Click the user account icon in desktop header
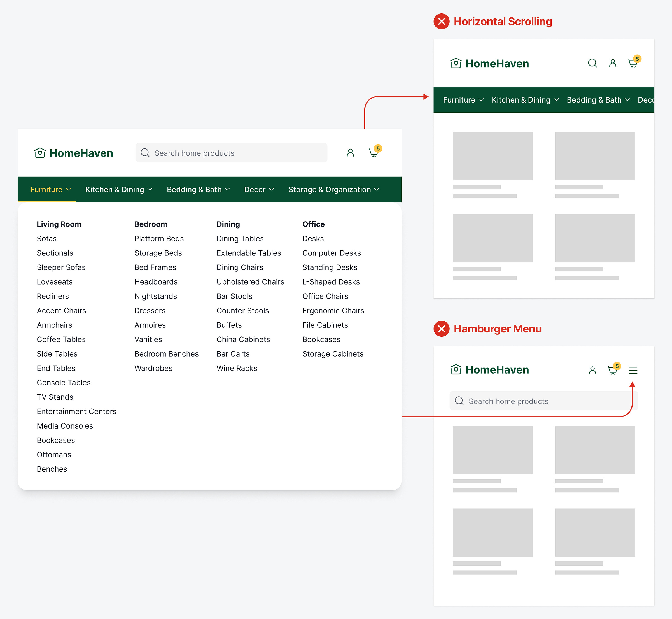Viewport: 672px width, 619px height. (350, 153)
